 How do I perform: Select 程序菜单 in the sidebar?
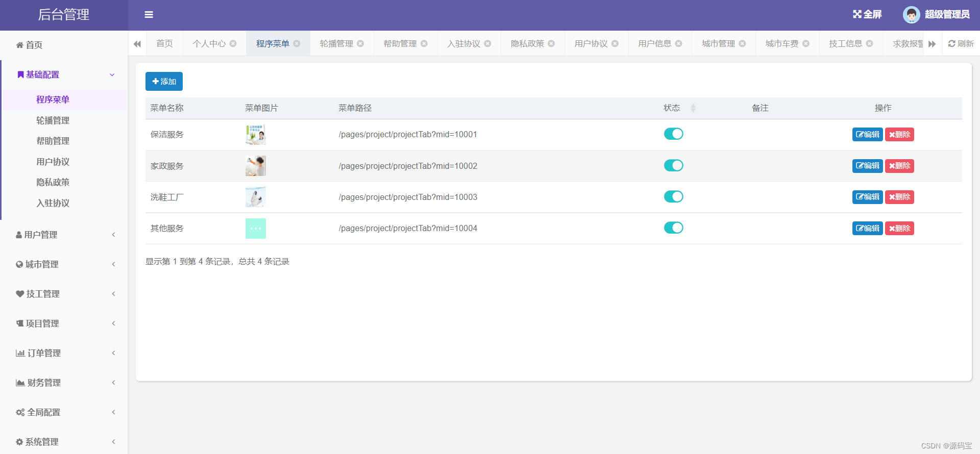pos(65,99)
